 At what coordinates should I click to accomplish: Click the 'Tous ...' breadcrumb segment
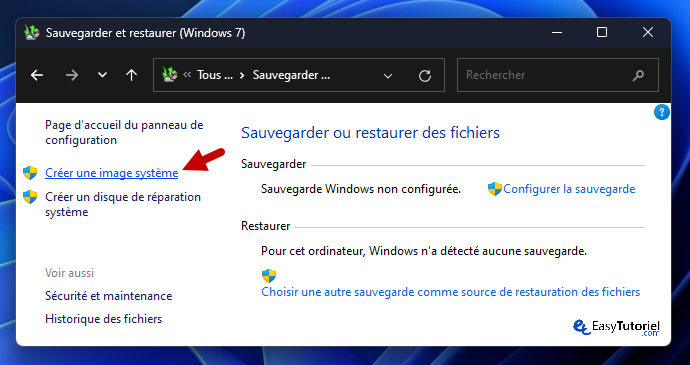pos(215,75)
